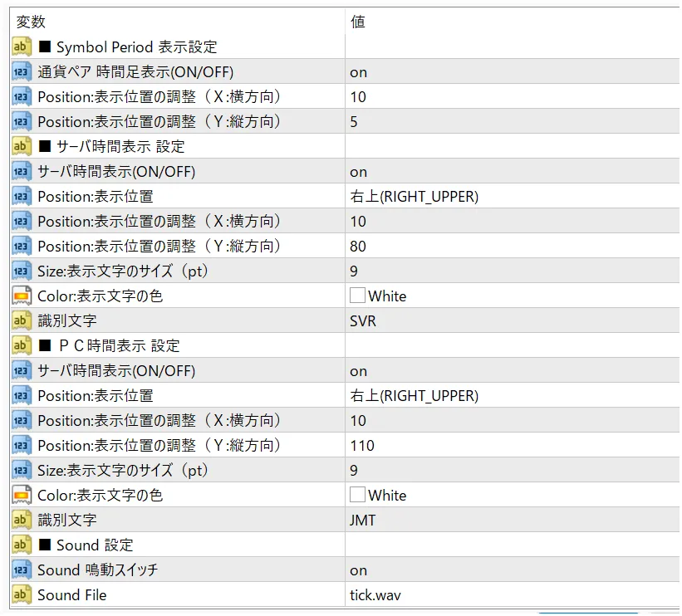
Task: Click the string icon next to ■ ＰＣ時間表示 設定
Action: click(x=22, y=346)
